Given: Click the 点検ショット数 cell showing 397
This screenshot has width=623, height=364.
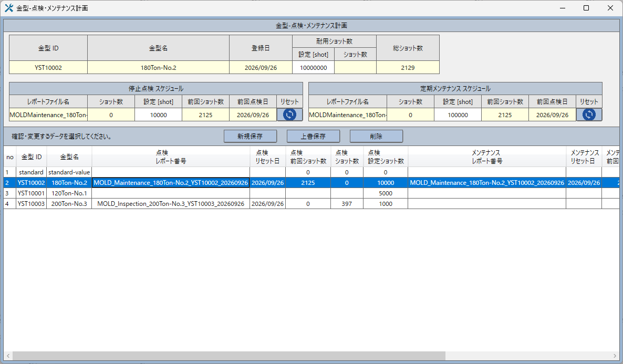Looking at the screenshot, I should click(x=347, y=203).
